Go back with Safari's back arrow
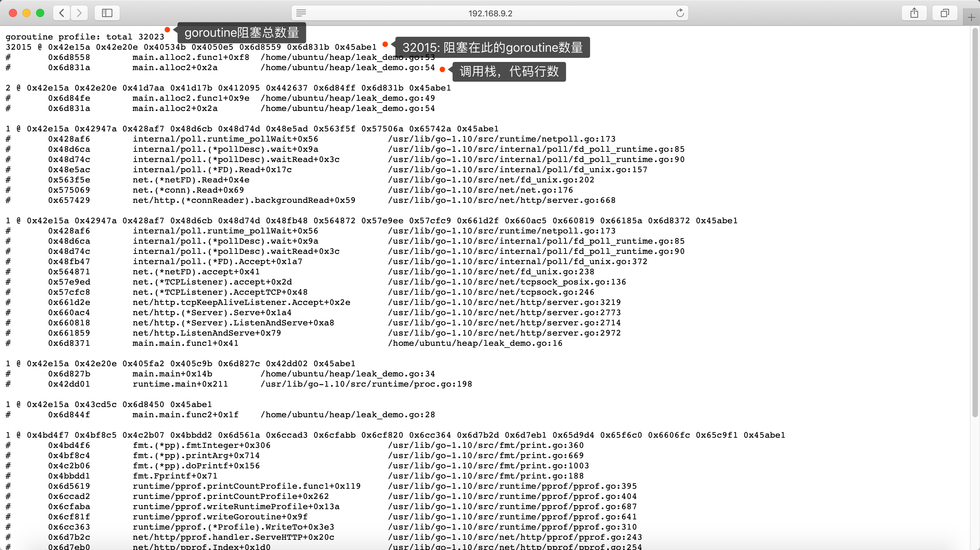 (62, 13)
